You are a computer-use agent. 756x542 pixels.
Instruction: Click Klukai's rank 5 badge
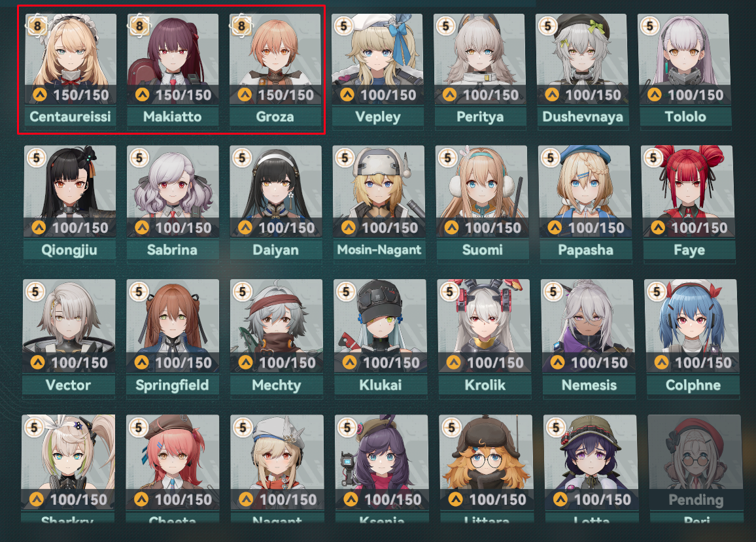coord(346,292)
